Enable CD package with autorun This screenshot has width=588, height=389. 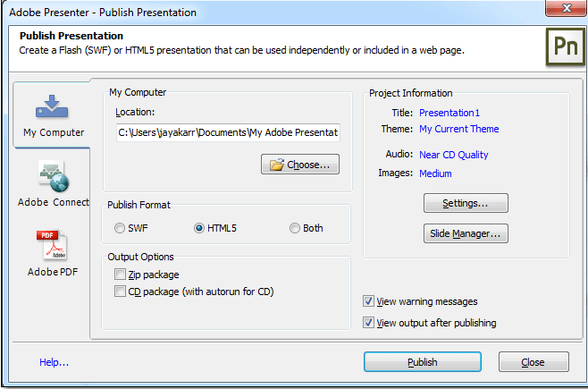(120, 291)
